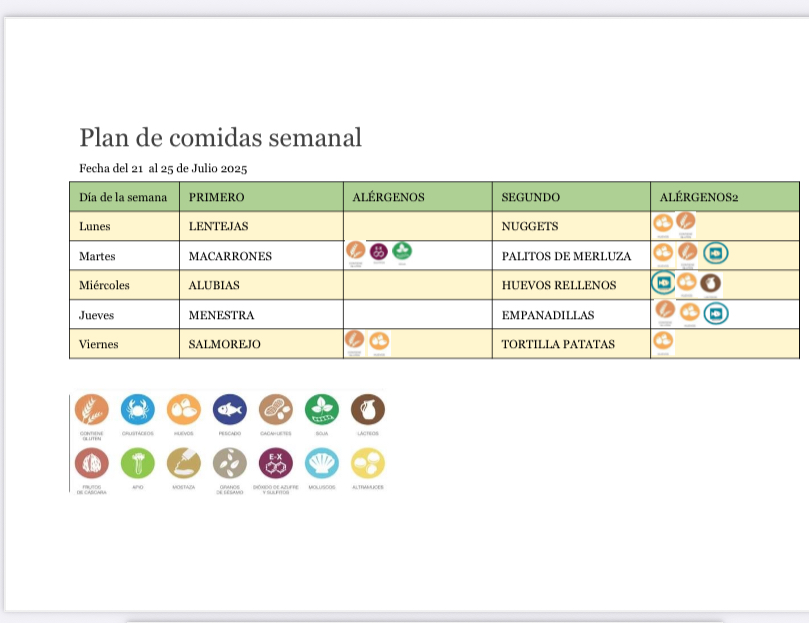The image size is (809, 623).
Task: Click the ALÉRGENOS2 column header
Action: (699, 197)
